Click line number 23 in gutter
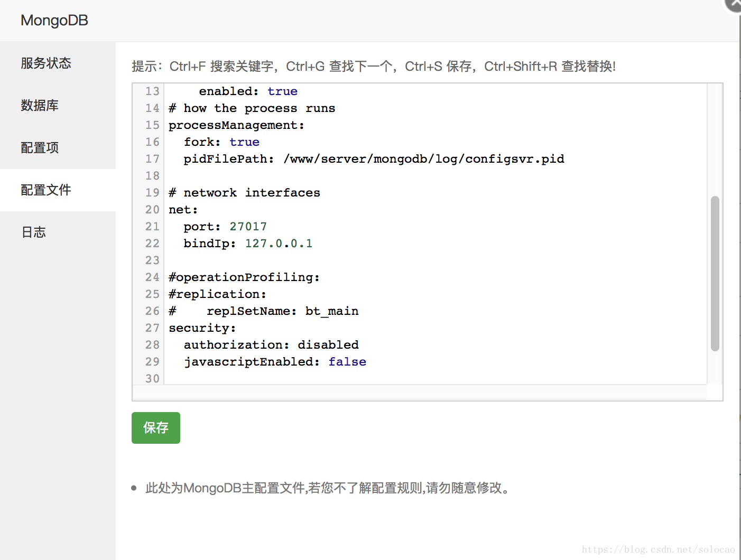This screenshot has height=560, width=741. pos(152,260)
